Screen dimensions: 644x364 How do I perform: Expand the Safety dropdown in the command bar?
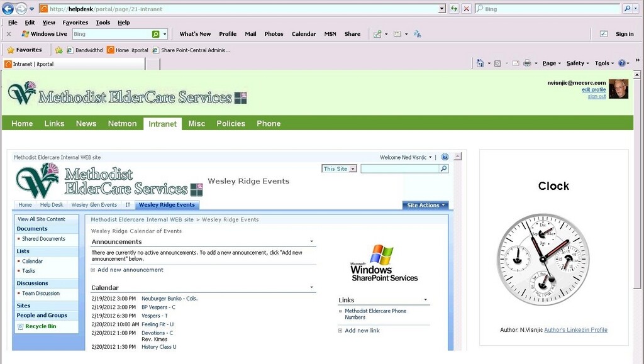tap(576, 63)
